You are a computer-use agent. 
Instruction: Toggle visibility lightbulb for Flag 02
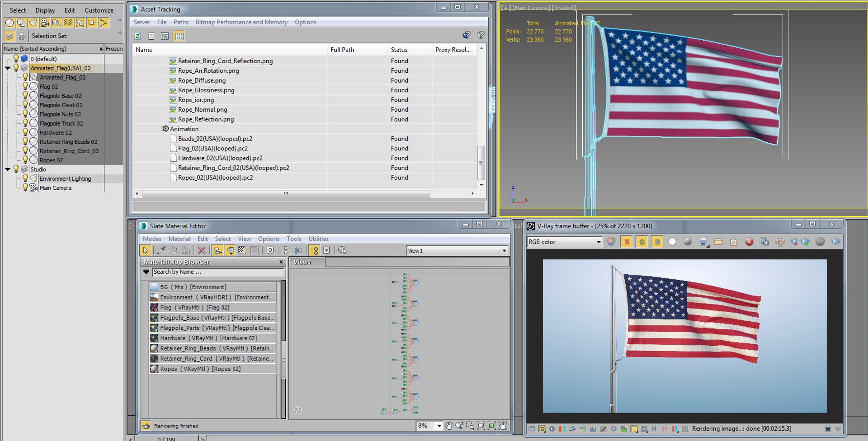25,86
